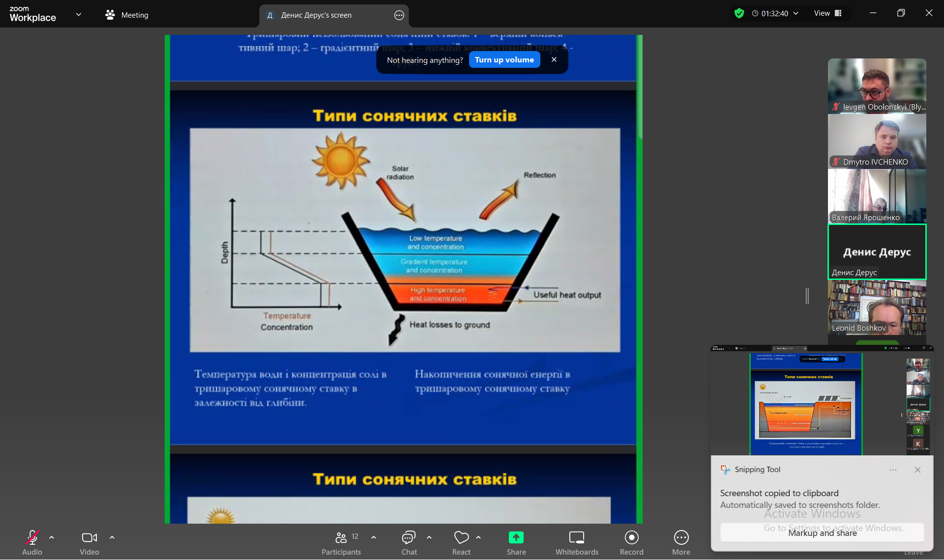The image size is (944, 560).
Task: Open View layout options
Action: tap(828, 13)
